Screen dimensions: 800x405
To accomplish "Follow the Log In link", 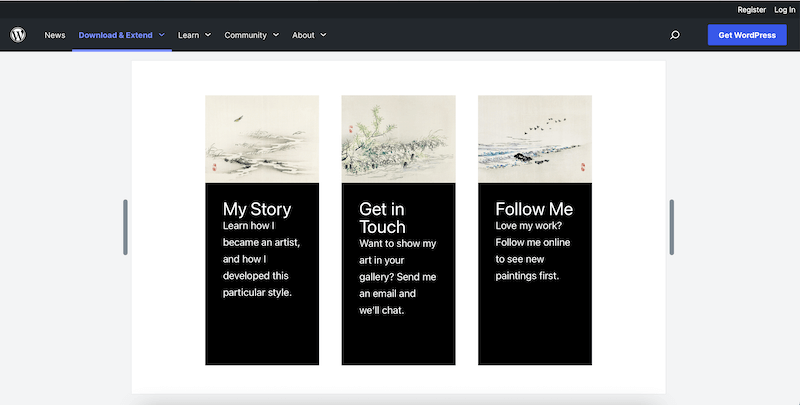I will 785,10.
